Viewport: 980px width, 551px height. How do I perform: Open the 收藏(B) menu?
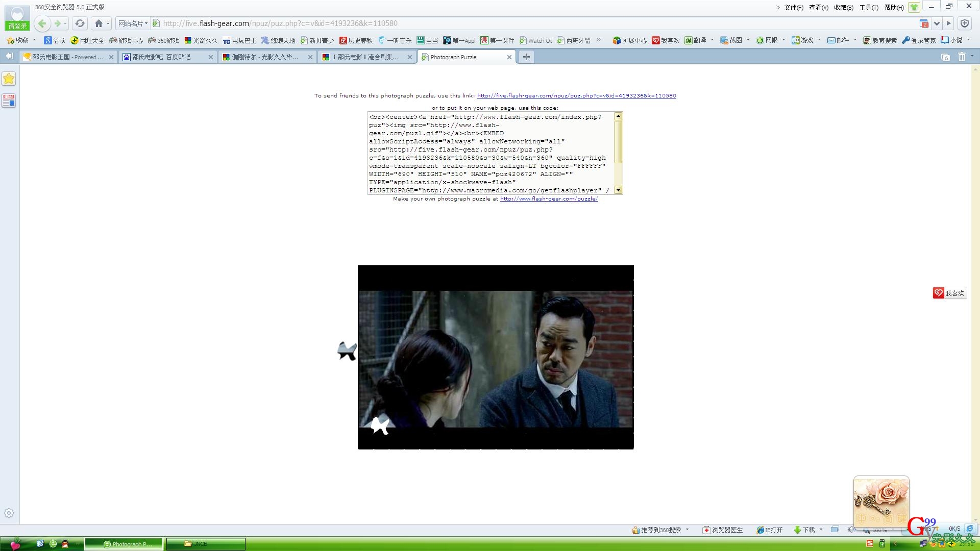[844, 8]
